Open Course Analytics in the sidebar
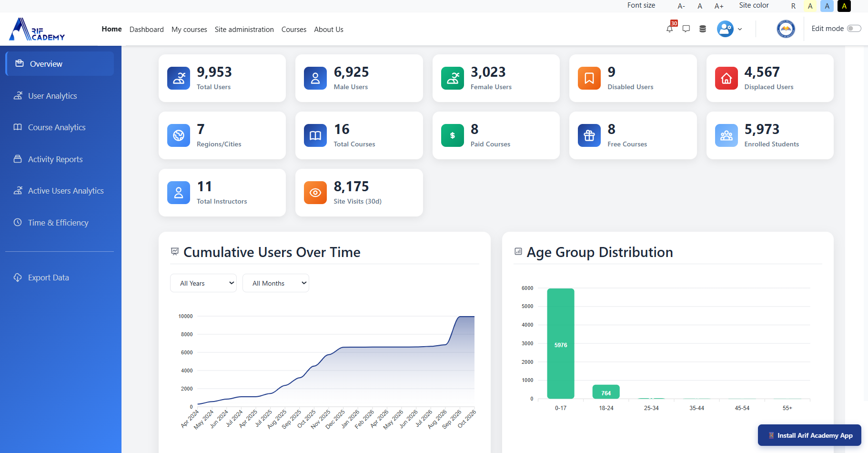868x453 pixels. pyautogui.click(x=60, y=127)
